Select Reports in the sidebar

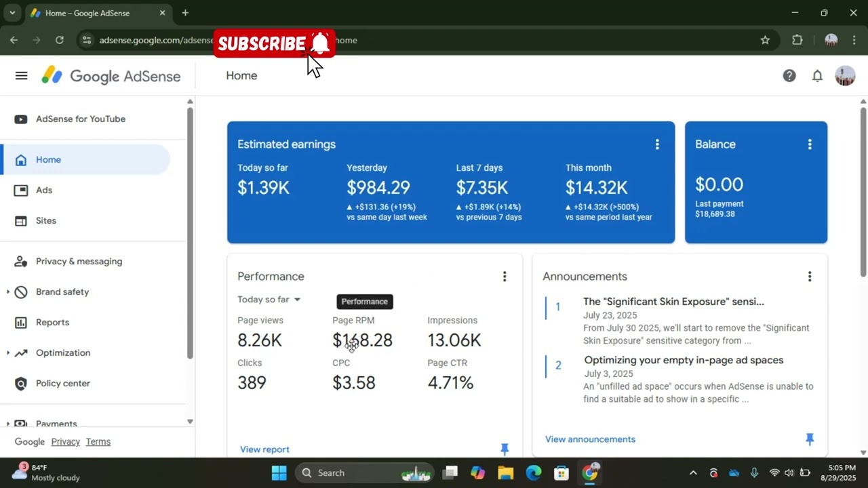click(x=52, y=323)
